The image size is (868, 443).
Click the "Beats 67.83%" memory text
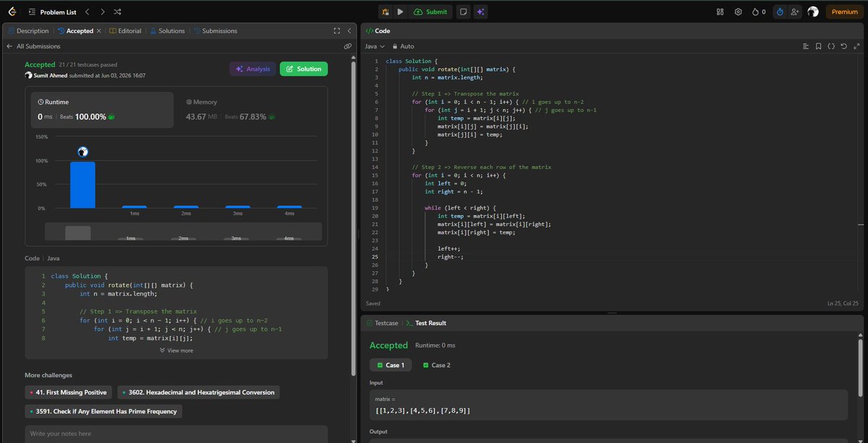[247, 117]
